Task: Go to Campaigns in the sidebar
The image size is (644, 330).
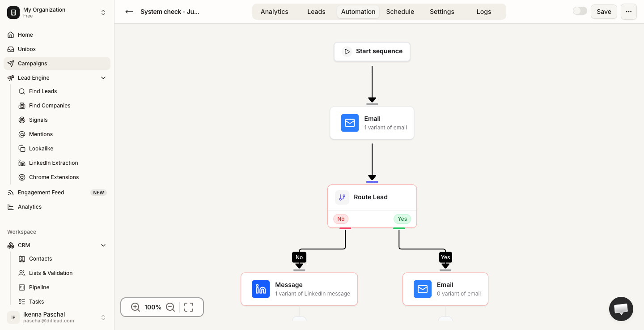Action: tap(57, 64)
